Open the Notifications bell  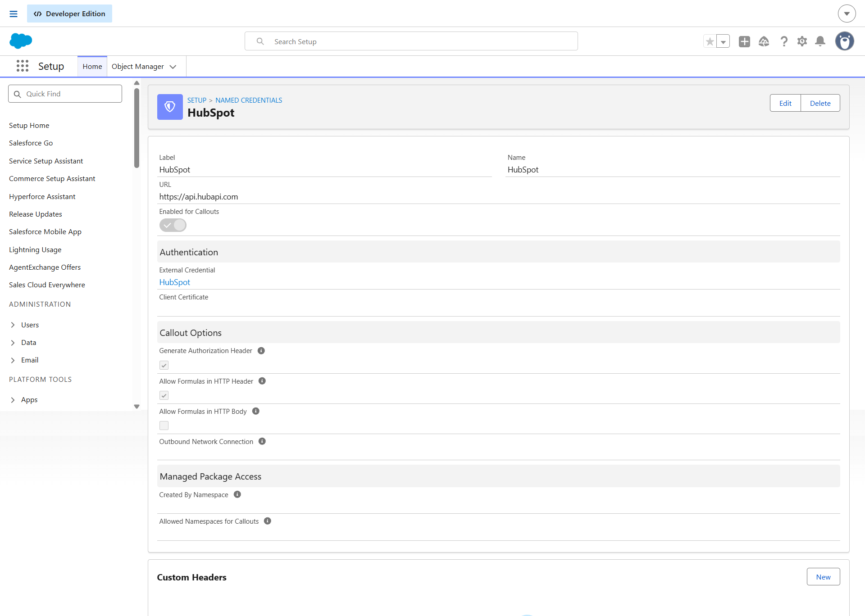click(x=820, y=41)
